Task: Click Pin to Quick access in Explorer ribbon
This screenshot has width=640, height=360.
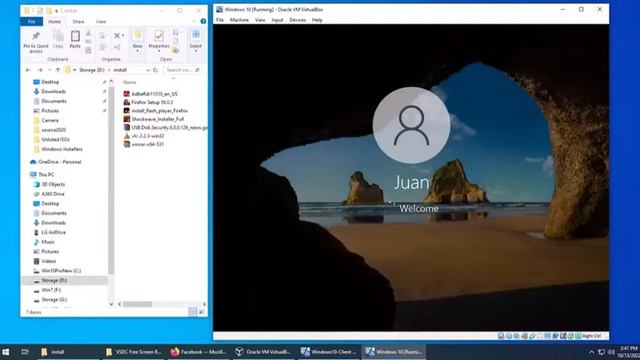Action: [x=36, y=42]
